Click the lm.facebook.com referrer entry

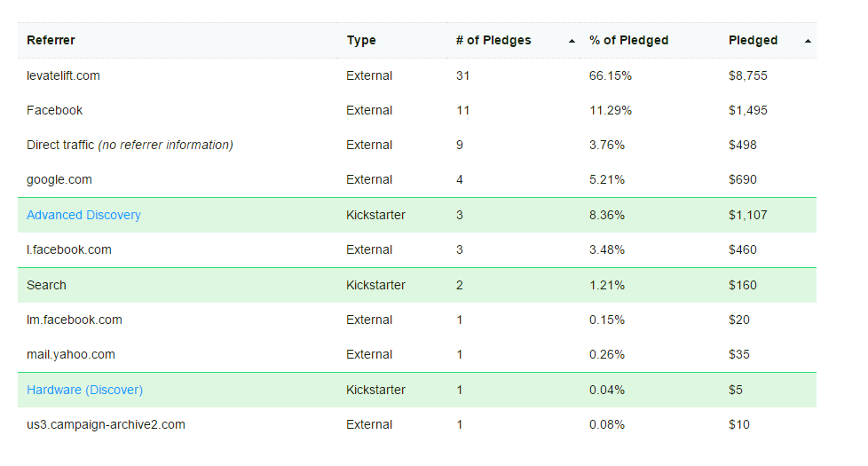point(75,320)
